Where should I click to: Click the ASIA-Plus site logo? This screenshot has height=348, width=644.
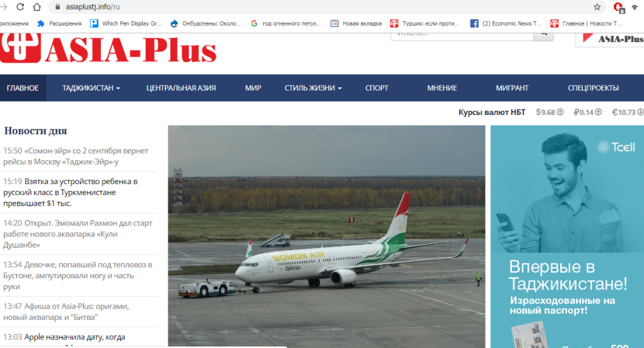pos(108,48)
